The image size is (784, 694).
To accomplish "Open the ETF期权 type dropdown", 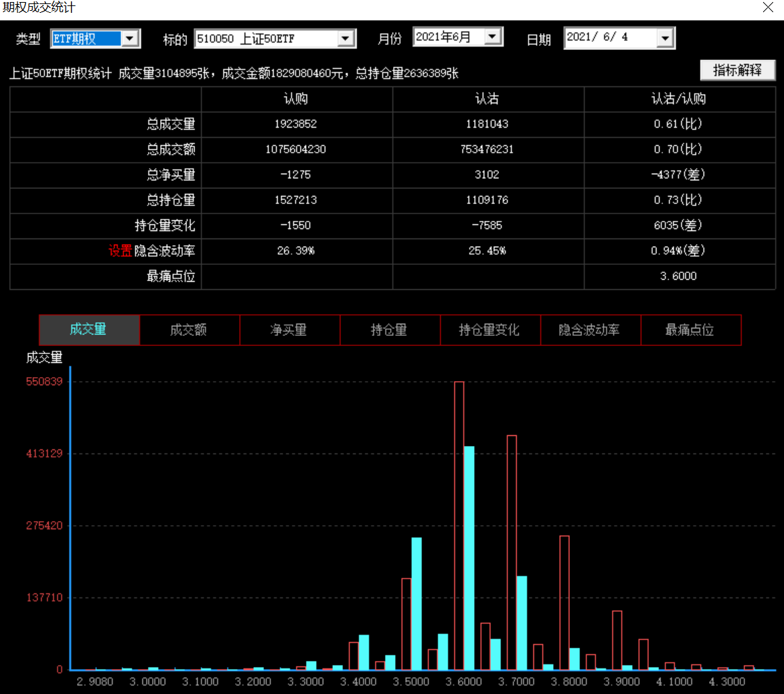I will (x=131, y=39).
